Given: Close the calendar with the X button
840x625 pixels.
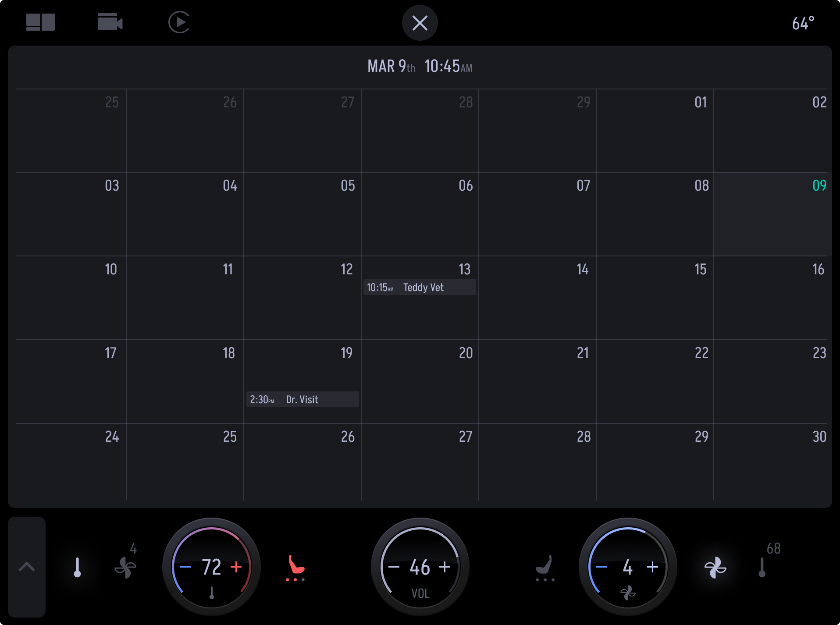Looking at the screenshot, I should 420,23.
